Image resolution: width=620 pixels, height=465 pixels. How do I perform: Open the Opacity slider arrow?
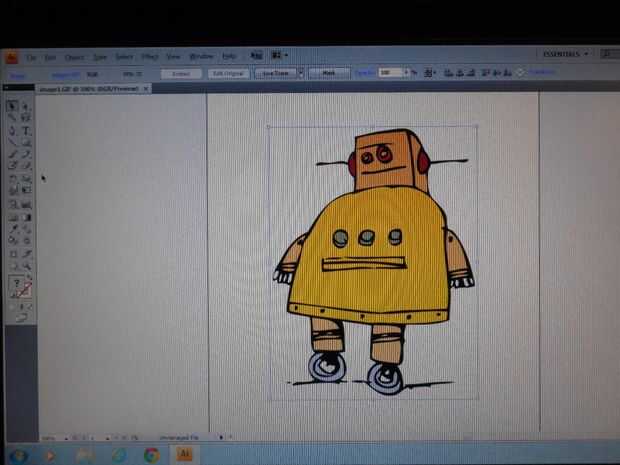(406, 72)
